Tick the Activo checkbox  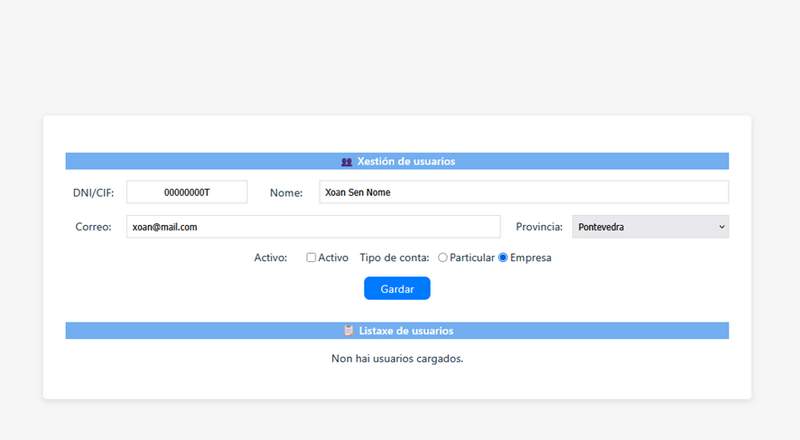pyautogui.click(x=311, y=258)
